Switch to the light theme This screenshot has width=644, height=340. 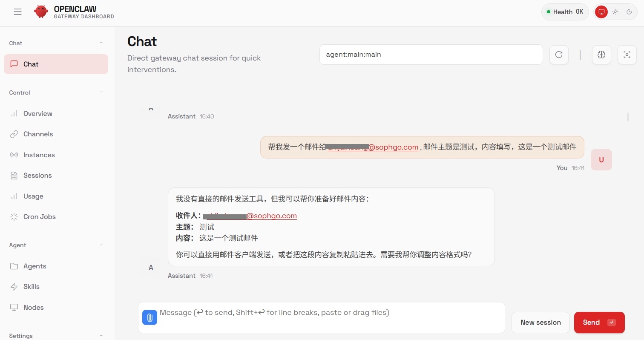click(x=615, y=12)
